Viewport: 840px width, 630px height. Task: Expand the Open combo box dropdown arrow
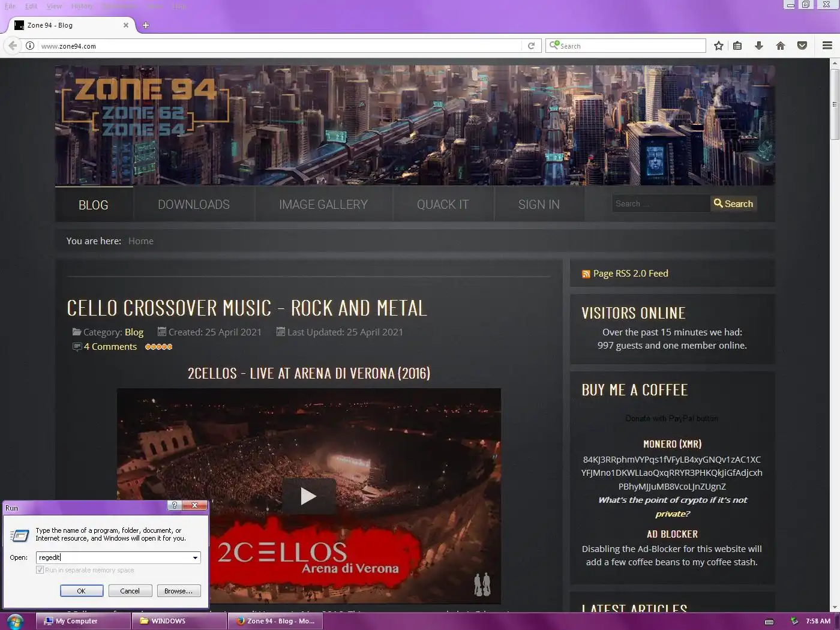pyautogui.click(x=195, y=557)
